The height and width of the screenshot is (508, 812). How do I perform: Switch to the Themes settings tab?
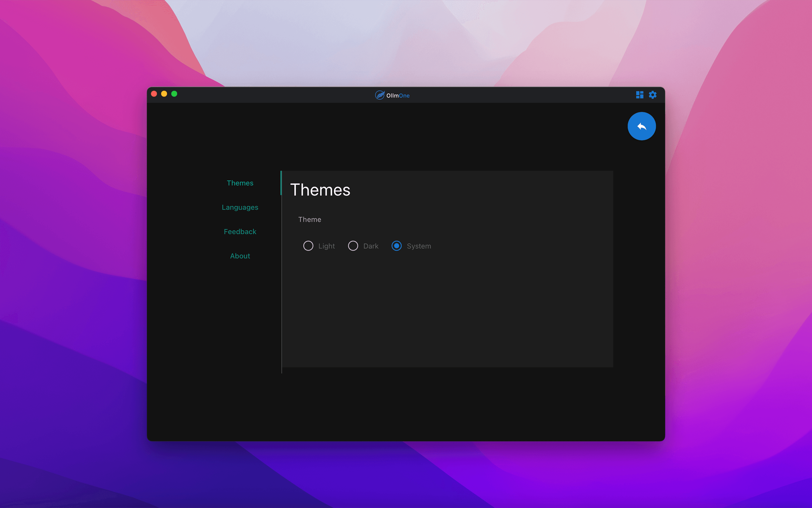tap(240, 183)
